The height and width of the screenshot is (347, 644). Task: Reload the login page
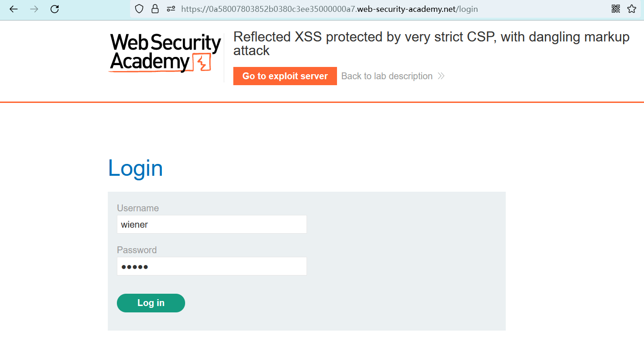pos(55,9)
